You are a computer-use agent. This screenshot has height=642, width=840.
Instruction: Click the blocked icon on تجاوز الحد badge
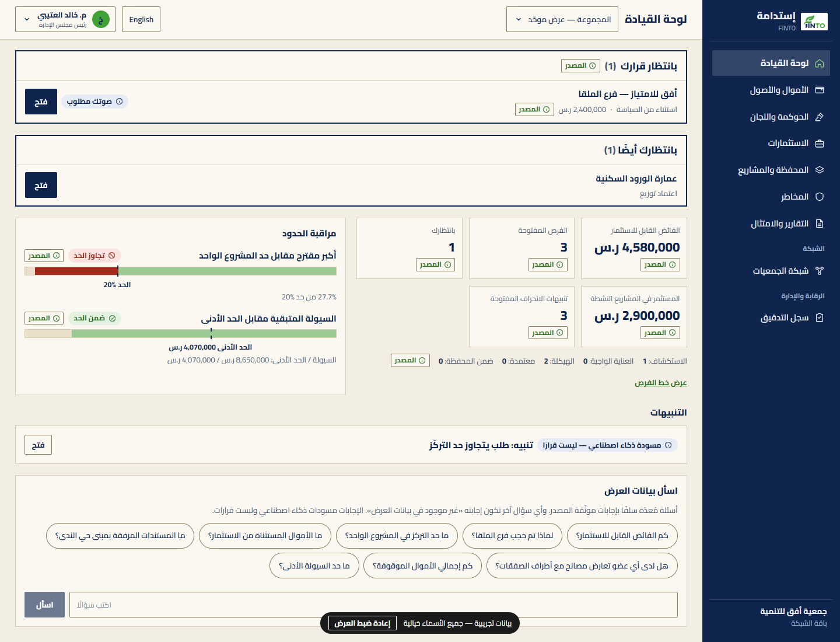[x=112, y=256]
